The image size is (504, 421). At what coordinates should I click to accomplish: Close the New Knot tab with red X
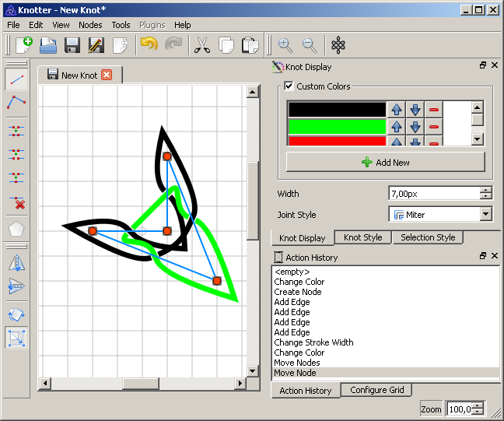point(107,75)
